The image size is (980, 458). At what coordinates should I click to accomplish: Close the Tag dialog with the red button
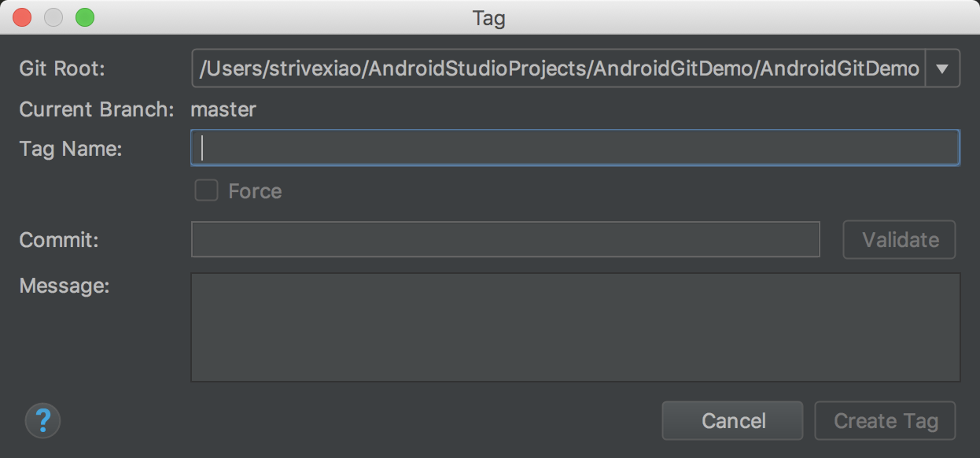click(x=22, y=17)
